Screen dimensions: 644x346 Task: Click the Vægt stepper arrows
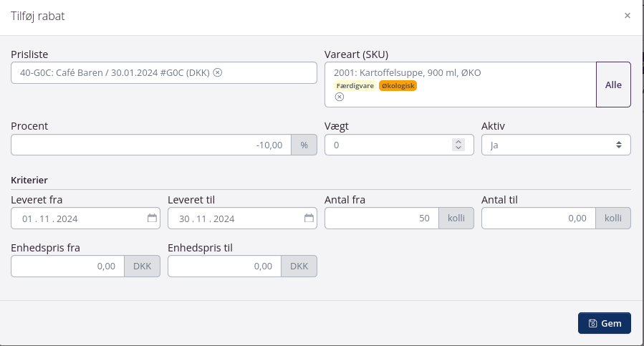[x=458, y=145]
